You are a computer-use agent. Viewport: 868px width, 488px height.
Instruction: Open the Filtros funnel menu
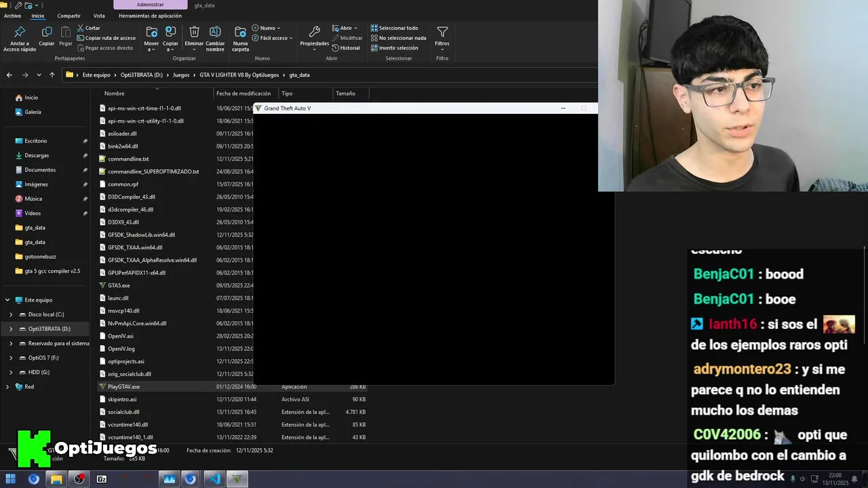click(x=442, y=37)
